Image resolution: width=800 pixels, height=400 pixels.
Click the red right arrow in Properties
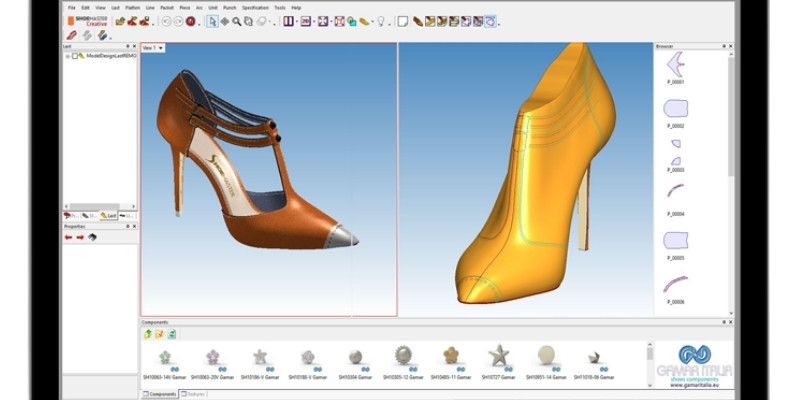[80, 238]
